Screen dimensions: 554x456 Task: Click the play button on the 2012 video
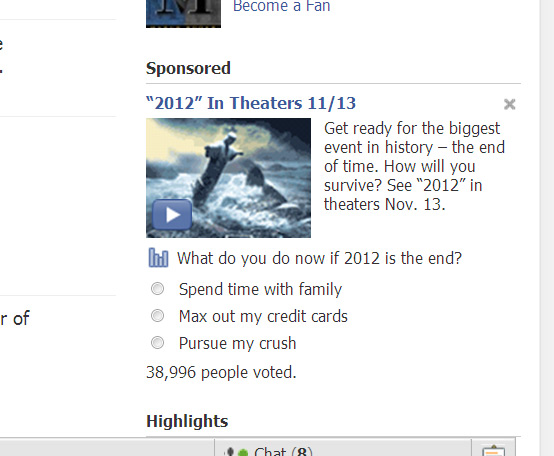[x=172, y=214]
